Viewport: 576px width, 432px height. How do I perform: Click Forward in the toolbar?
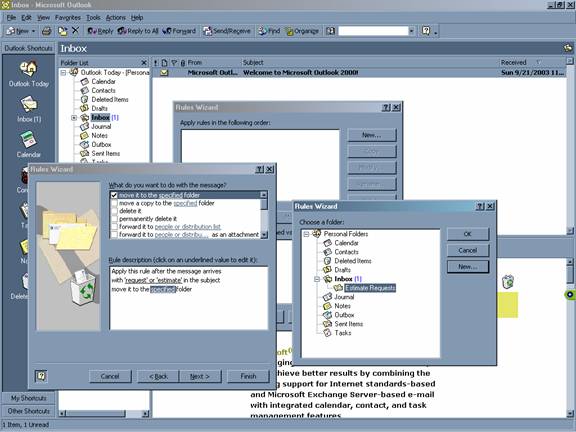179,31
